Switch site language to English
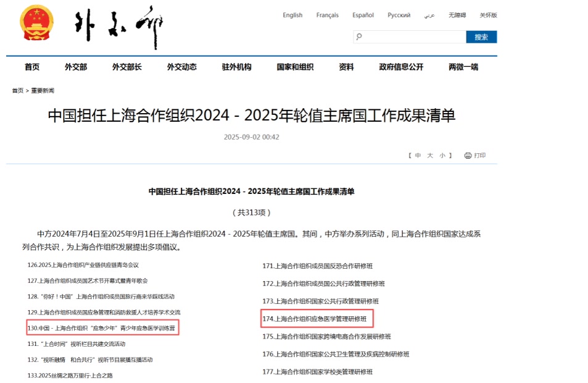This screenshot has height=383, width=588. (x=292, y=15)
